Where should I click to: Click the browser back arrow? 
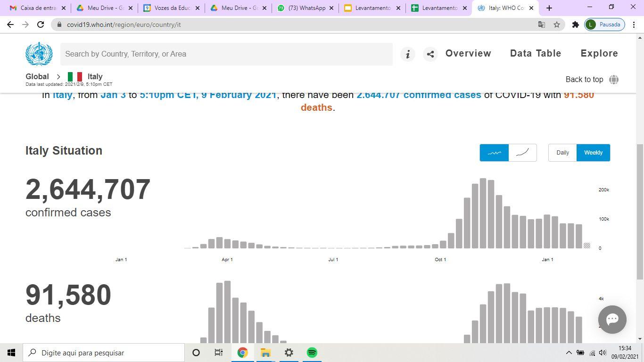(10, 25)
